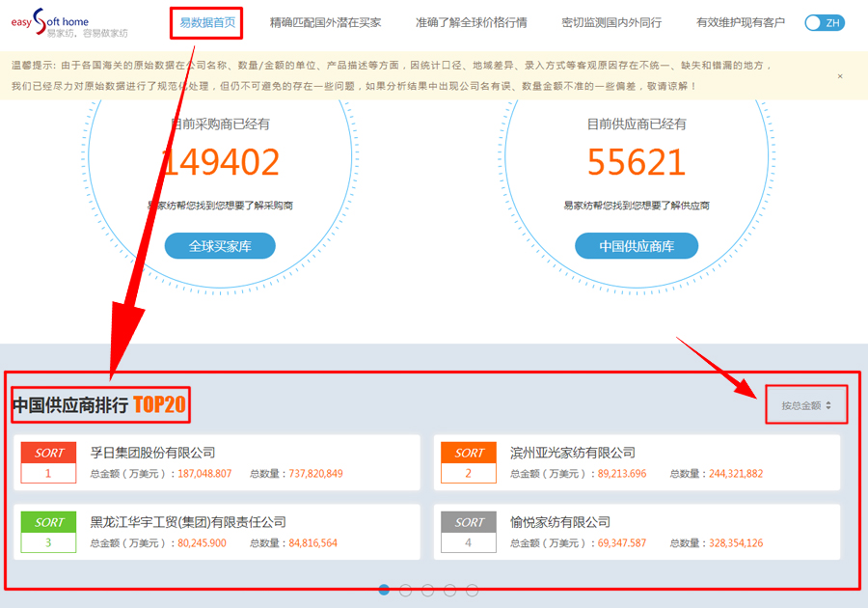Click the SORT 3 rank badge

[48, 532]
